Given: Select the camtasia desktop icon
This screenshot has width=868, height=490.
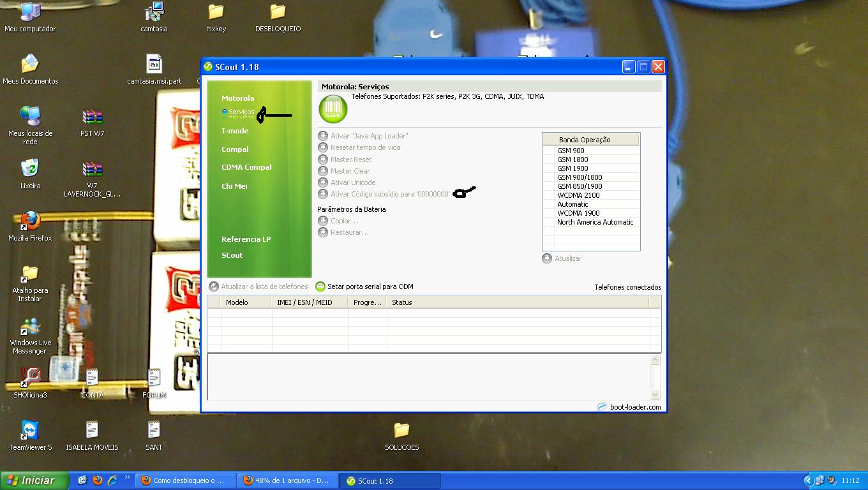Looking at the screenshot, I should [x=154, y=11].
